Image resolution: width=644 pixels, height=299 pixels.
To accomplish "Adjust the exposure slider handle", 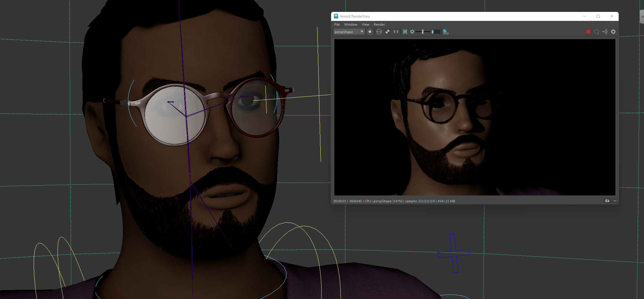I will click(x=423, y=32).
